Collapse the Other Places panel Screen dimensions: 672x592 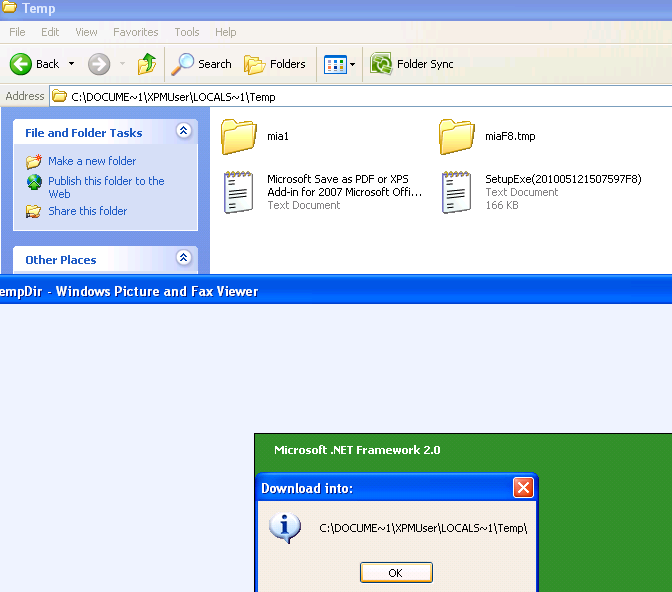pyautogui.click(x=183, y=257)
